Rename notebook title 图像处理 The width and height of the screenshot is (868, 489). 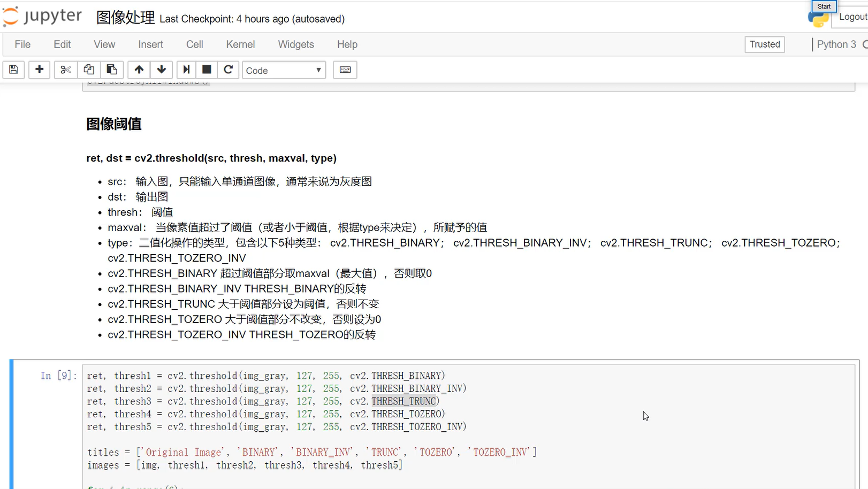tap(126, 18)
